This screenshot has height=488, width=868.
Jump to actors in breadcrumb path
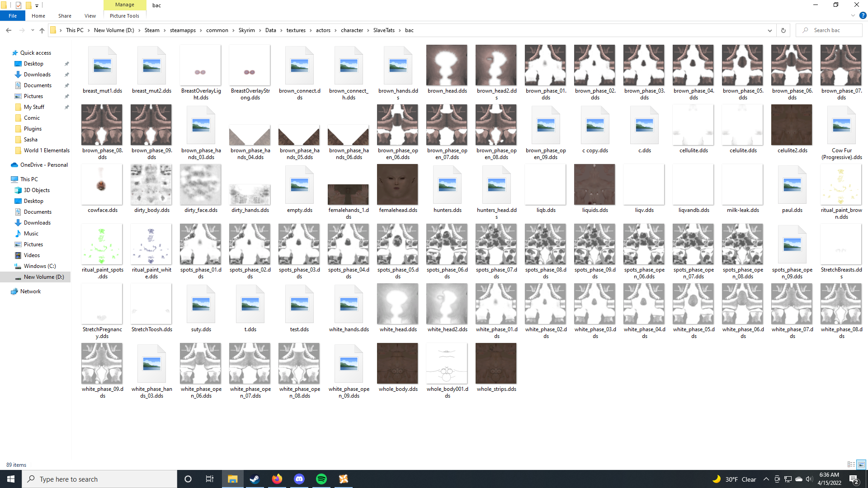coord(323,30)
